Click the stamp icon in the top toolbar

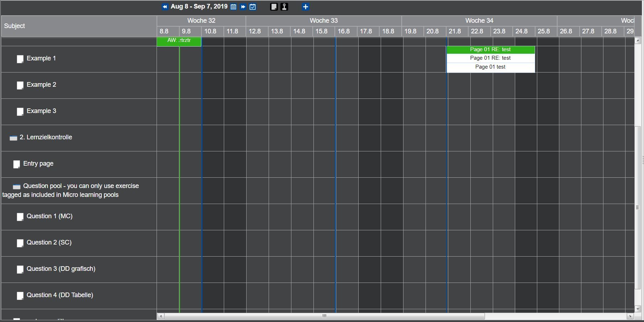284,7
